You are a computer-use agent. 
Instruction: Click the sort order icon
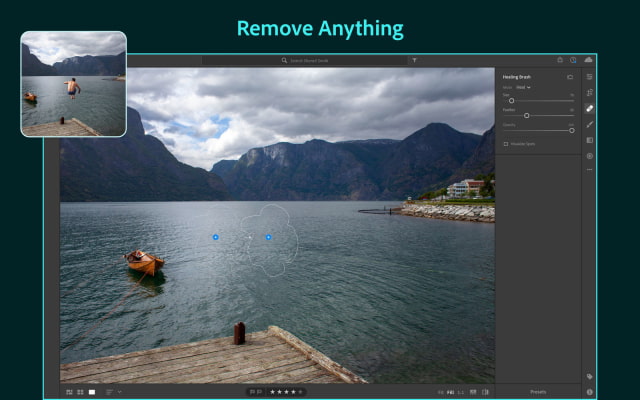coord(109,392)
